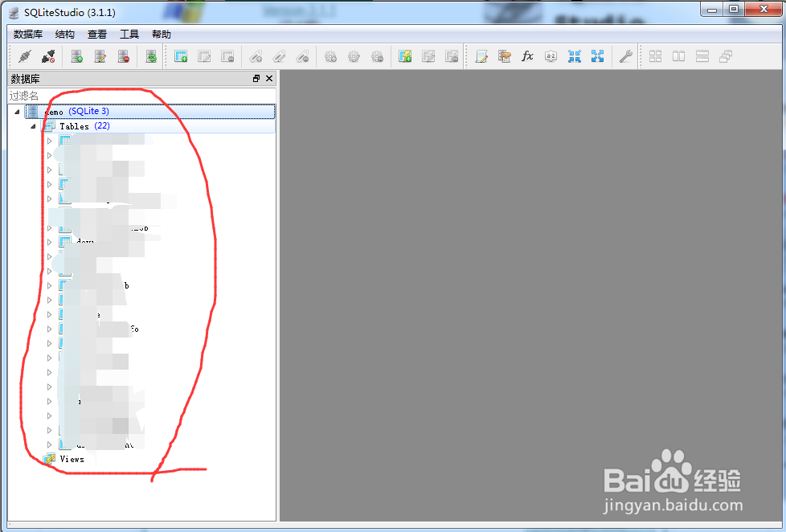The width and height of the screenshot is (786, 532).
Task: Select the Views tree item
Action: [x=72, y=459]
